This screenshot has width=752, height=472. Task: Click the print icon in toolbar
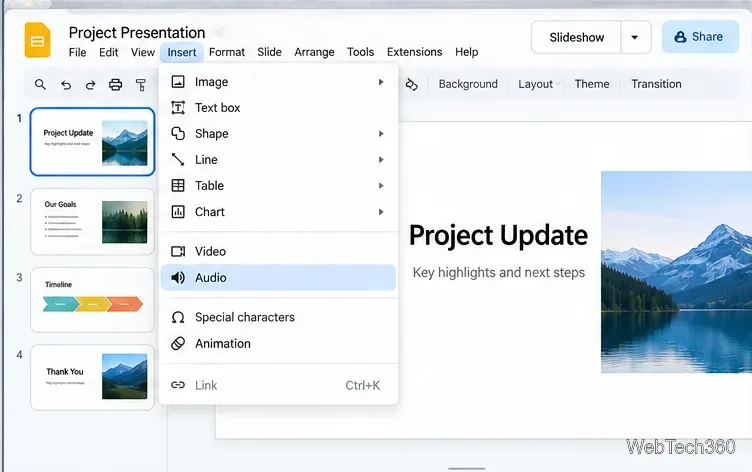115,85
